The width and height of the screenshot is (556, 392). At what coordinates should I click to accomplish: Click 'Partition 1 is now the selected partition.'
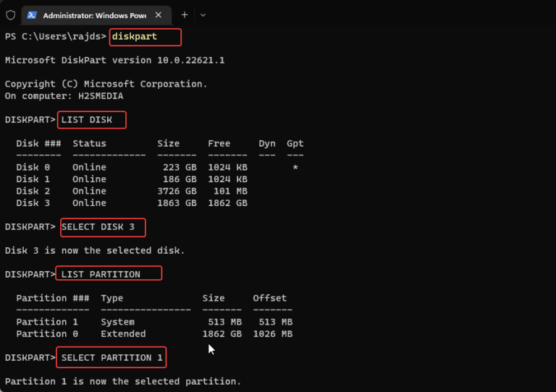pyautogui.click(x=123, y=381)
